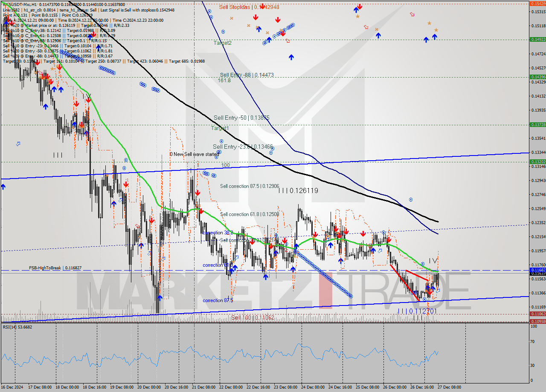Click the Sell Stoploss 0.1542948 label
This screenshot has width=546, height=392.
[x=249, y=7]
